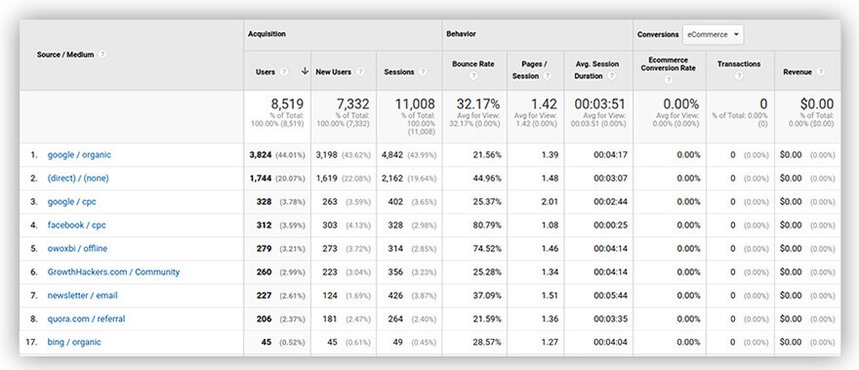This screenshot has width=859, height=370.
Task: Click help icon beside Sessions header
Action: (x=422, y=72)
